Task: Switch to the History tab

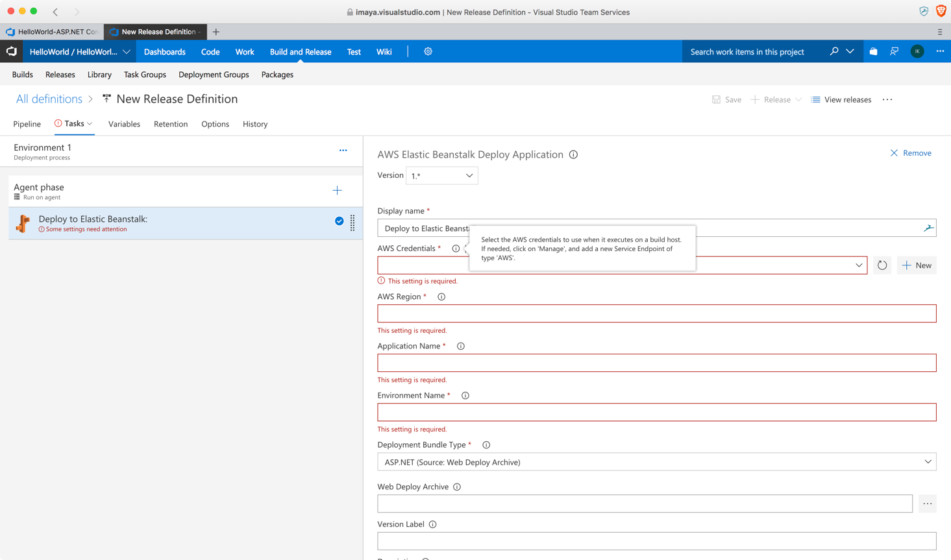Action: coord(255,124)
